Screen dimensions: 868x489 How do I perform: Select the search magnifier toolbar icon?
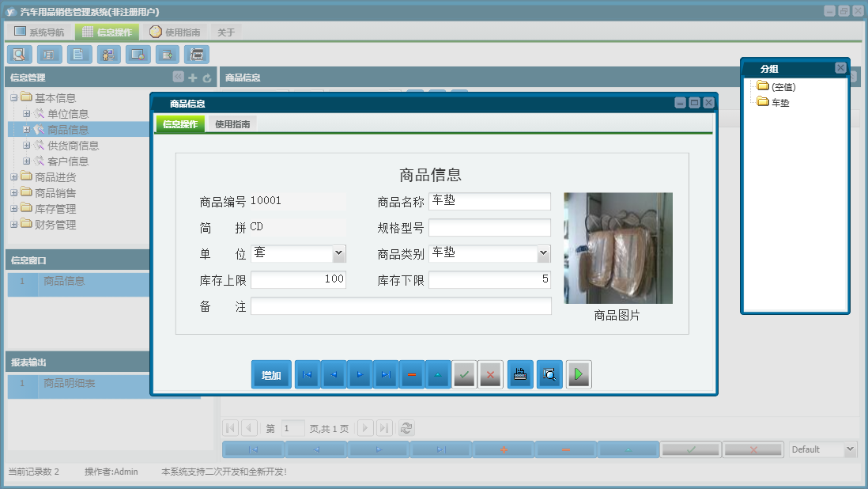19,54
